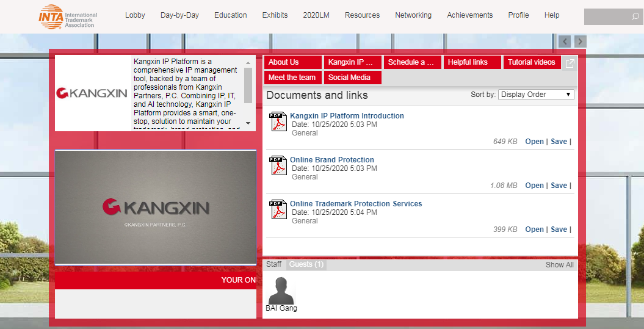Switch to the Staff tab

pos(273,264)
